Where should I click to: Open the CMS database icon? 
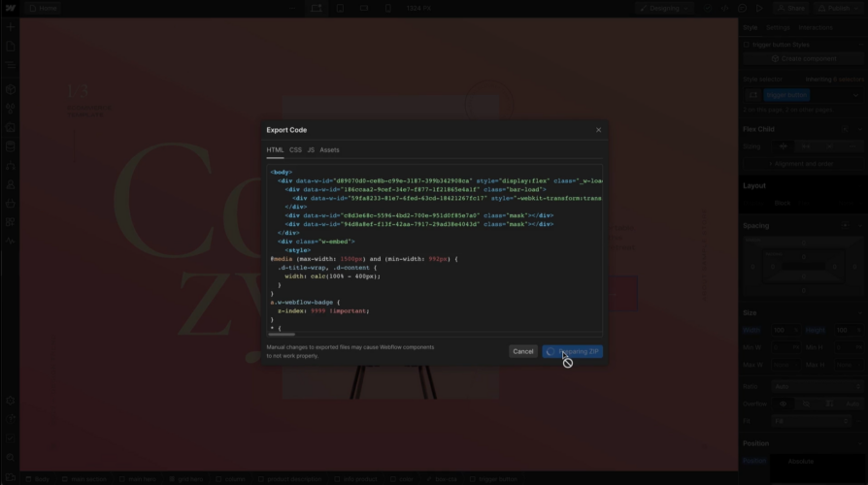[10, 146]
